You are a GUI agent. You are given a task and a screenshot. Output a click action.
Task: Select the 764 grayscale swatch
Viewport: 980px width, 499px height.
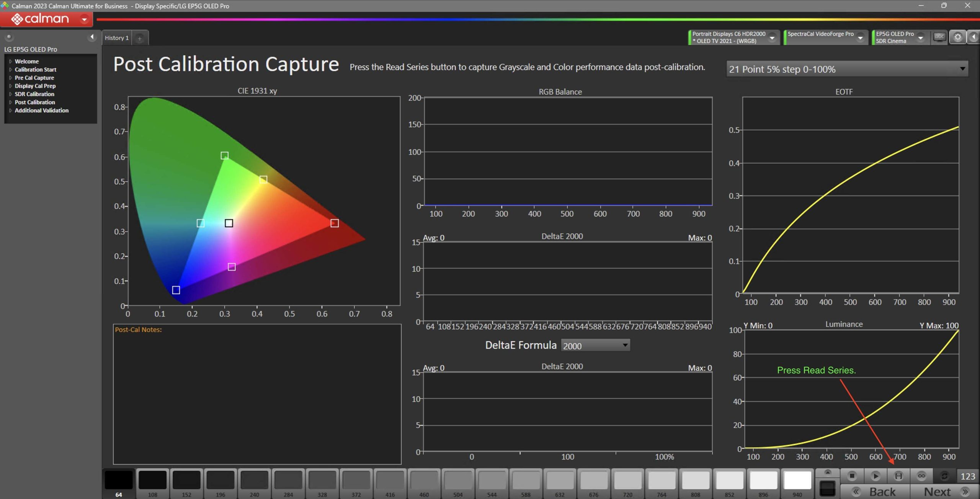click(661, 483)
